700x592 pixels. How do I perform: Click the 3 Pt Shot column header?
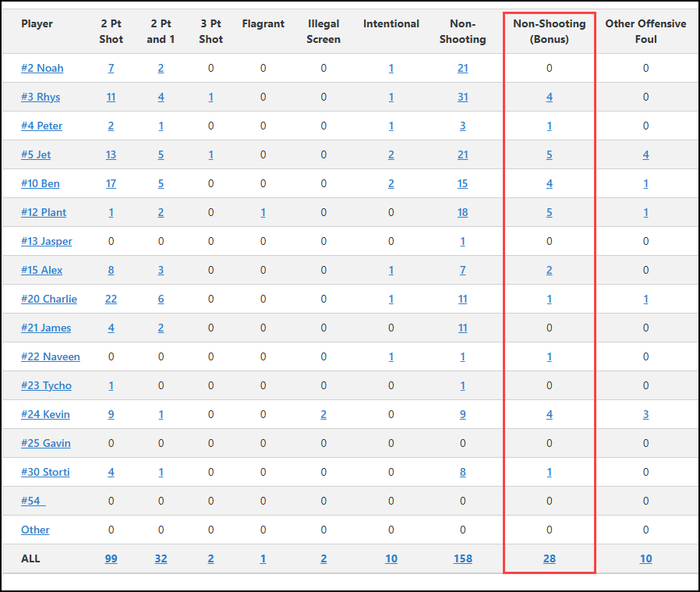tap(210, 31)
